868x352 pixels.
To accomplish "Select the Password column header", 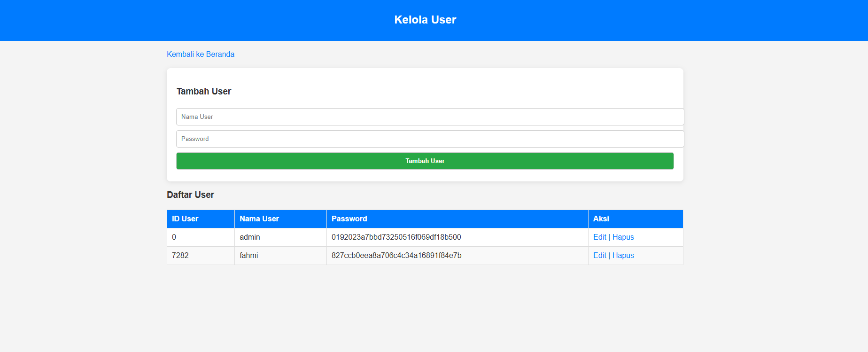I will 457,219.
